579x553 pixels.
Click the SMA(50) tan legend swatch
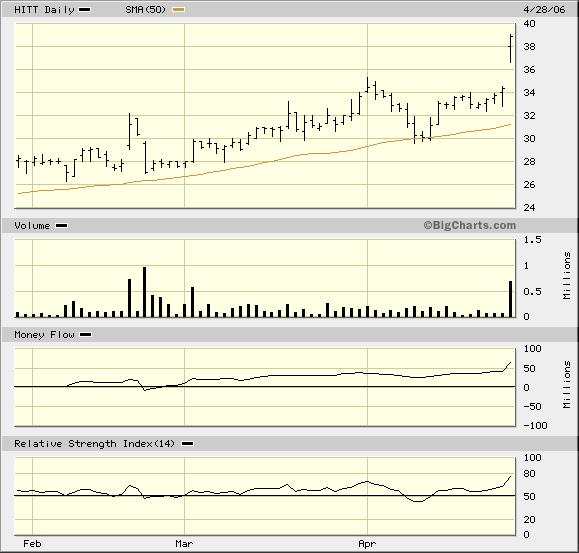tap(179, 10)
